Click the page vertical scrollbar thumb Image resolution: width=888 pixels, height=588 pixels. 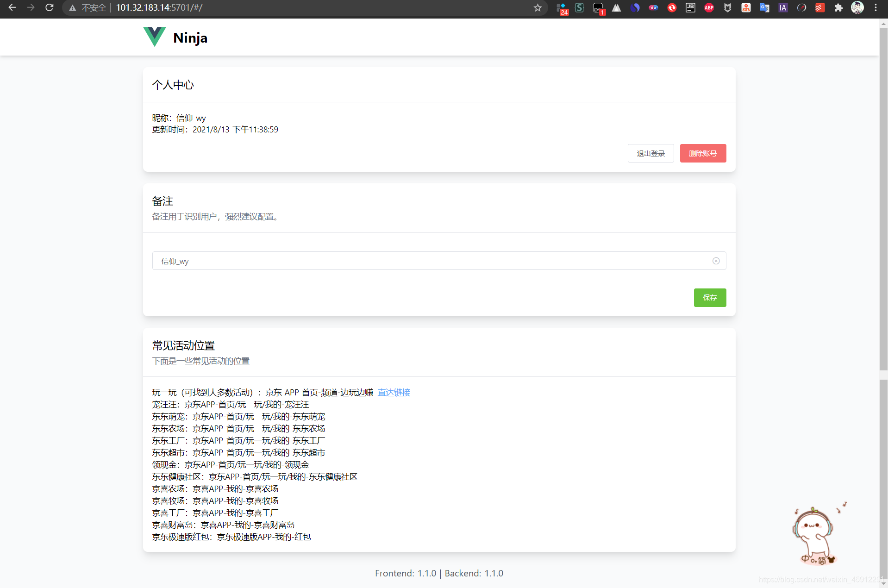[883, 199]
